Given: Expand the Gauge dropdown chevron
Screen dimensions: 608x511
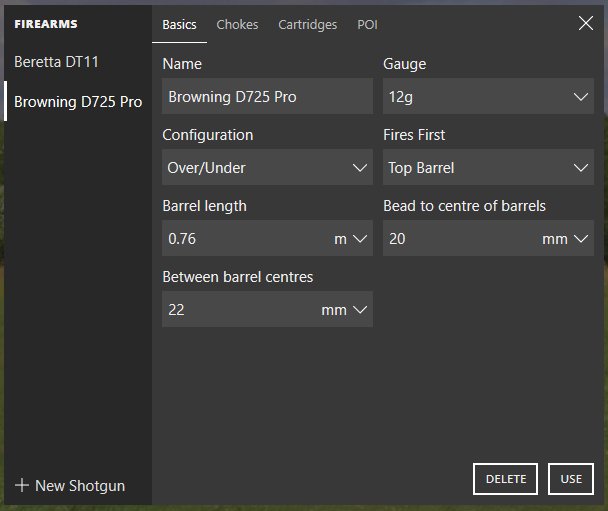Looking at the screenshot, I should pyautogui.click(x=581, y=97).
